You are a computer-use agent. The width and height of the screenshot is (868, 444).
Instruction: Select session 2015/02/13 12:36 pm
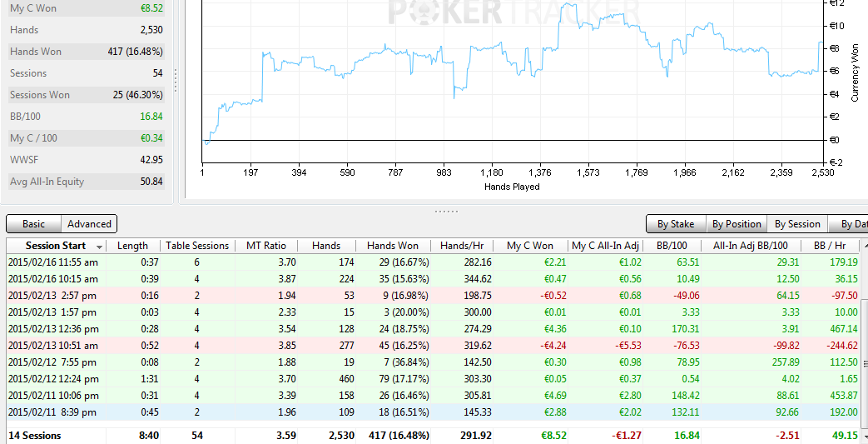(x=433, y=329)
